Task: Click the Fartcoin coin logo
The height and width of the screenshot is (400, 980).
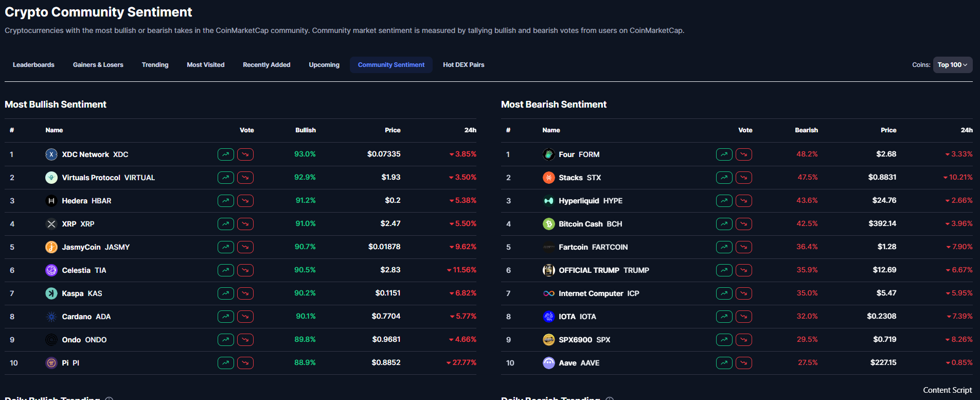Action: coord(549,247)
